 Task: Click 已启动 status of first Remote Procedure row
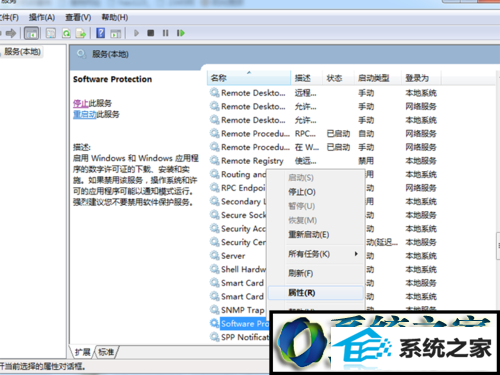[338, 134]
